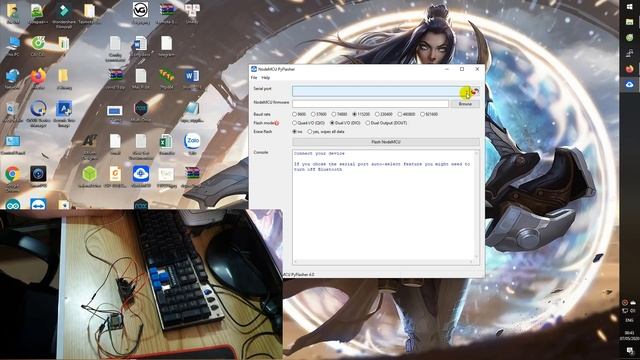Select the 230400 baud rate
This screenshot has width=640, height=360.
[x=384, y=114]
